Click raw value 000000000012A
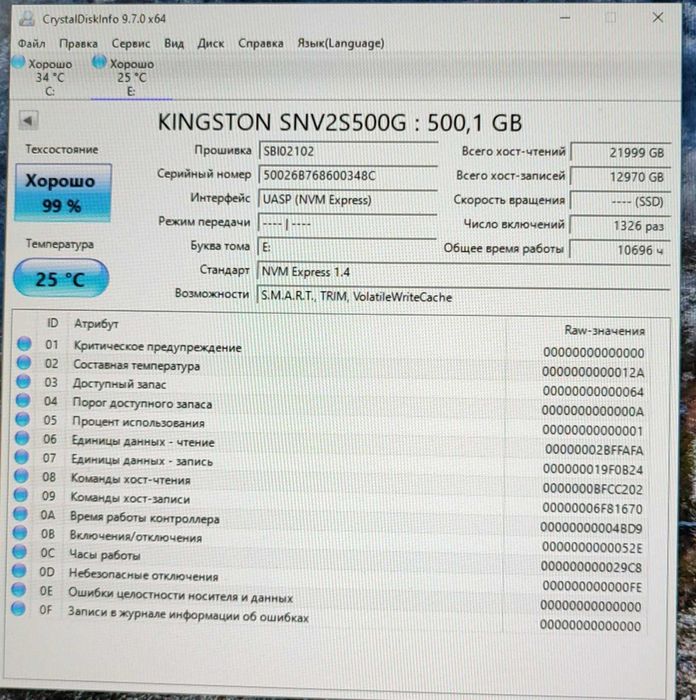Screen dimensions: 696x700 593,372
